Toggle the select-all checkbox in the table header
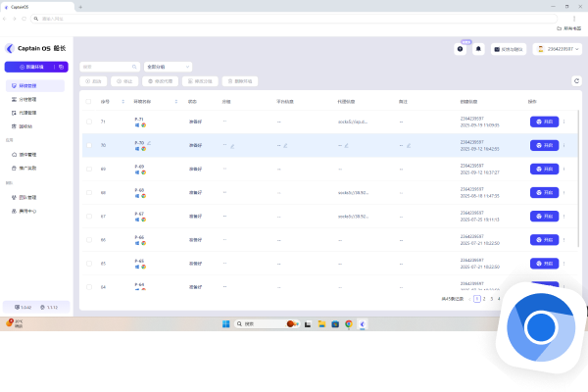588x392 pixels. 88,101
